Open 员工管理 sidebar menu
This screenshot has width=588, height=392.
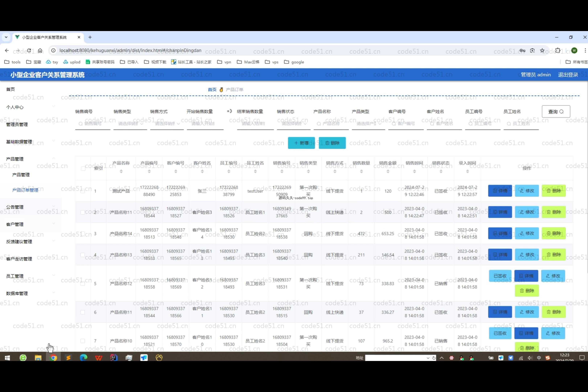[30, 276]
